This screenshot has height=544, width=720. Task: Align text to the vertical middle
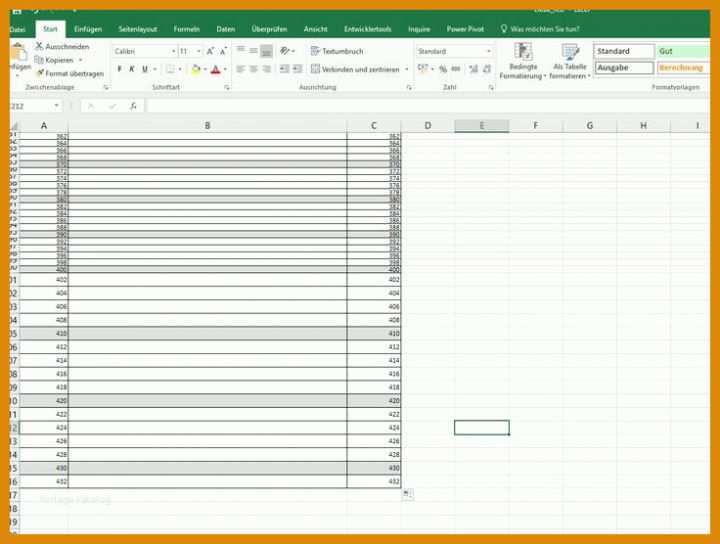click(x=253, y=50)
